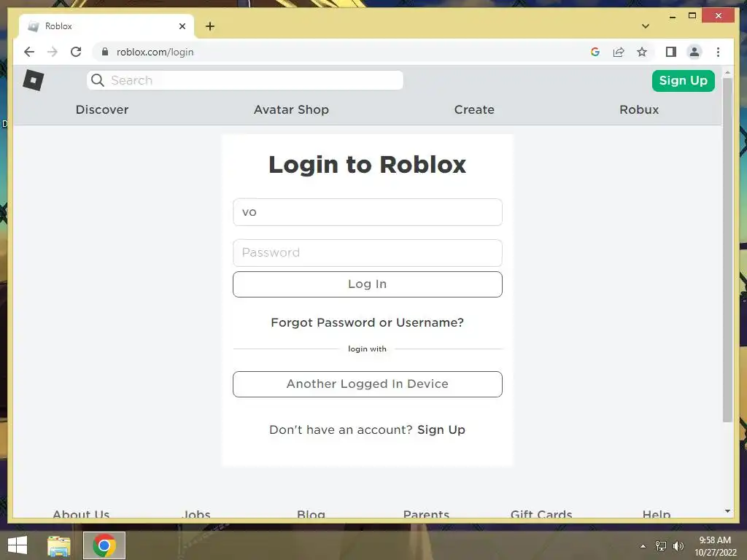The height and width of the screenshot is (560, 747).
Task: Click the share page icon
Action: pos(619,52)
